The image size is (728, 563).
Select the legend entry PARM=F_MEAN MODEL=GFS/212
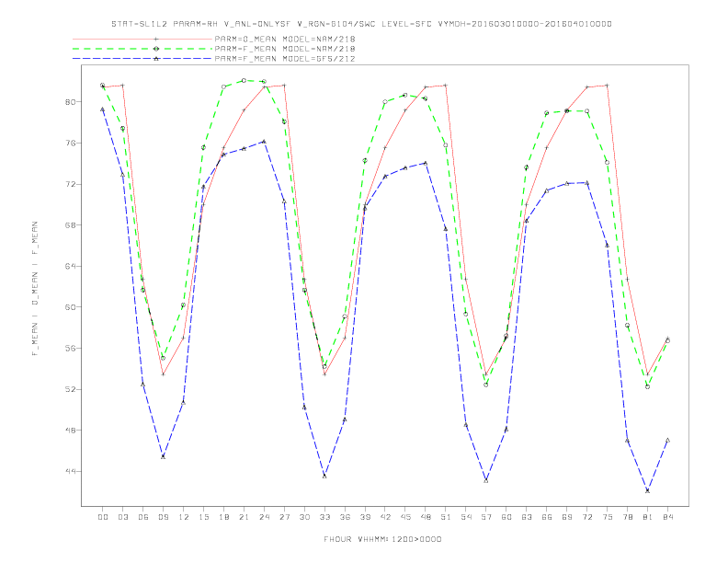point(285,59)
